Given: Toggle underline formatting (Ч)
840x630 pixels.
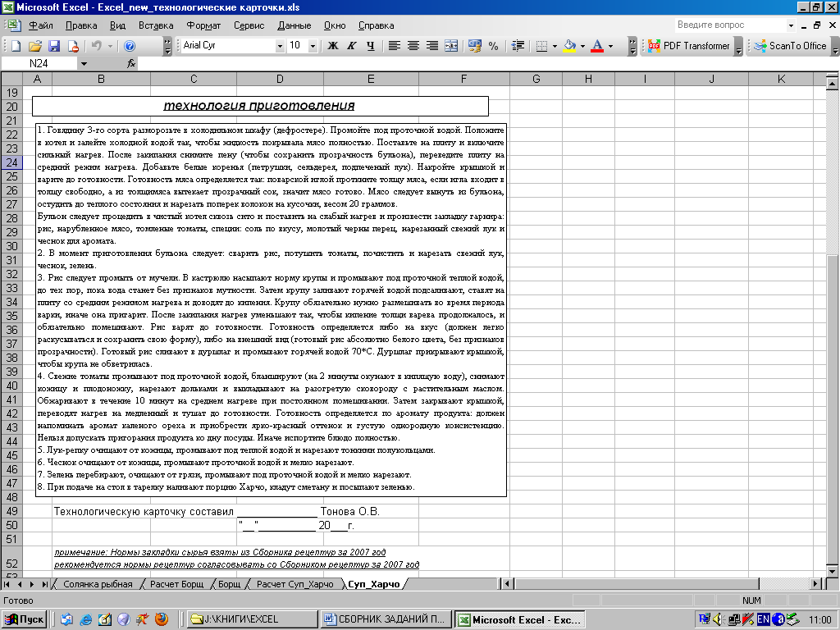Looking at the screenshot, I should [371, 46].
